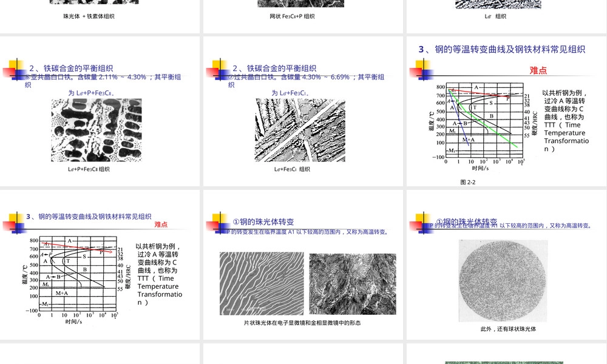The height and width of the screenshot is (364, 607).
Task: Click the large heading 3、钢的等温转变曲线及钢铁材料常见组织
Action: (502, 49)
